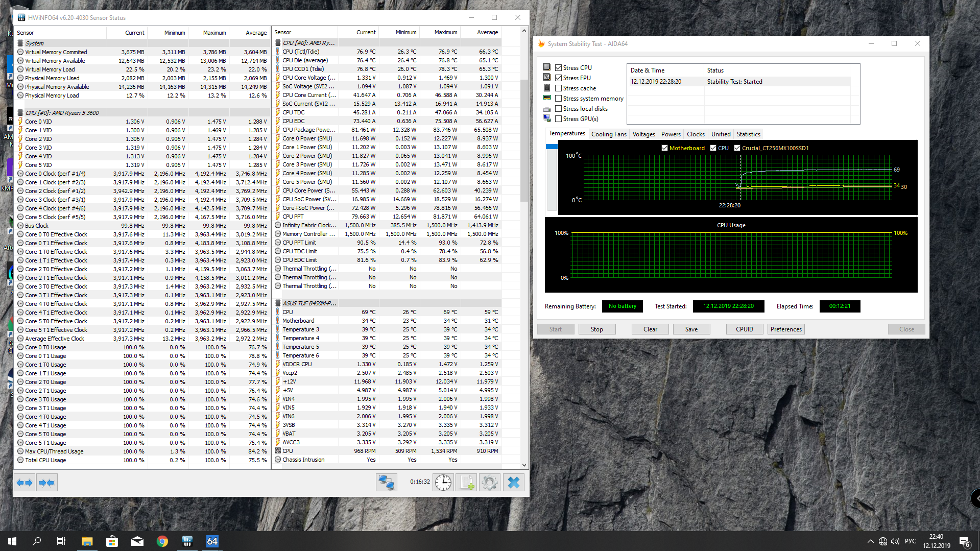Open taskbar clock showing 22:40
The height and width of the screenshot is (551, 980).
point(936,541)
